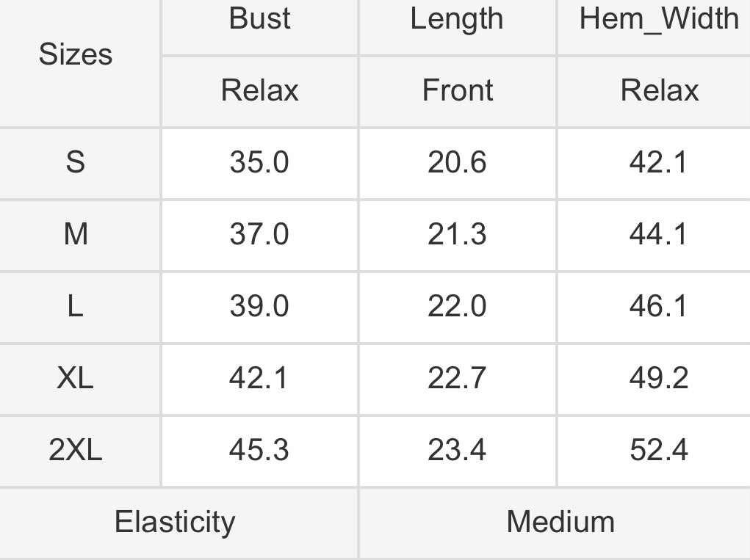
Task: Click the 21.3 length value
Action: tap(457, 235)
